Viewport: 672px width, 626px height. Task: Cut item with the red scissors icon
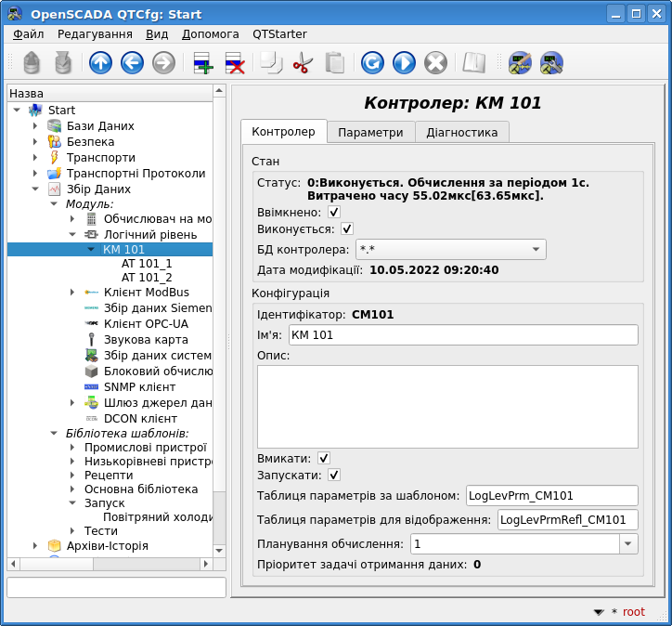[x=303, y=63]
